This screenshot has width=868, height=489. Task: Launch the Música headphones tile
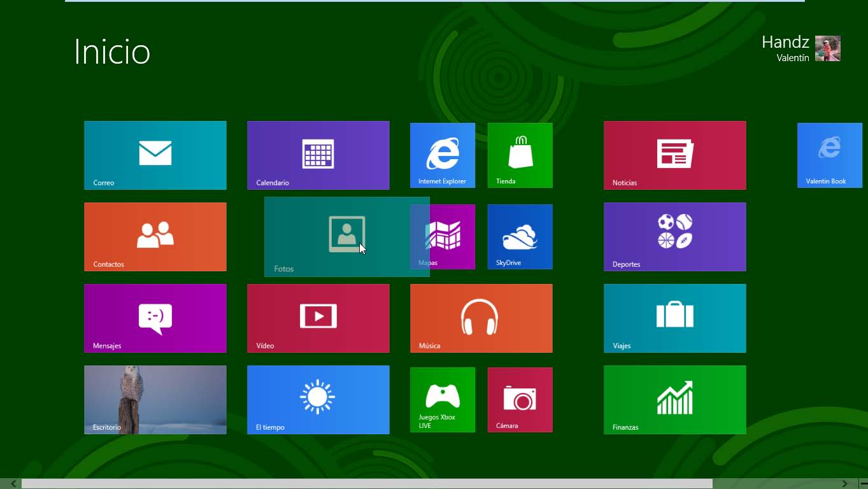coord(481,318)
